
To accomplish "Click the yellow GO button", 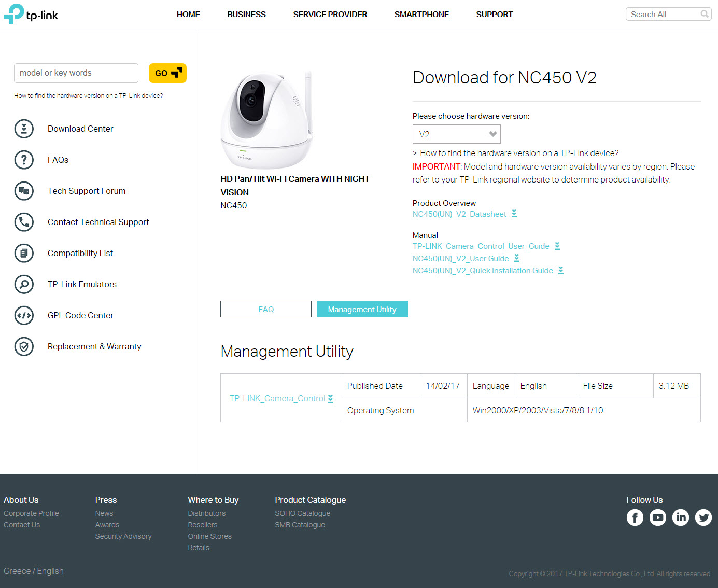I will pos(167,73).
